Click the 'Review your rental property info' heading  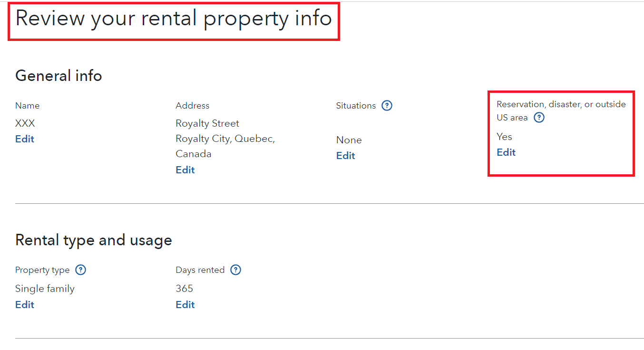pos(174,19)
